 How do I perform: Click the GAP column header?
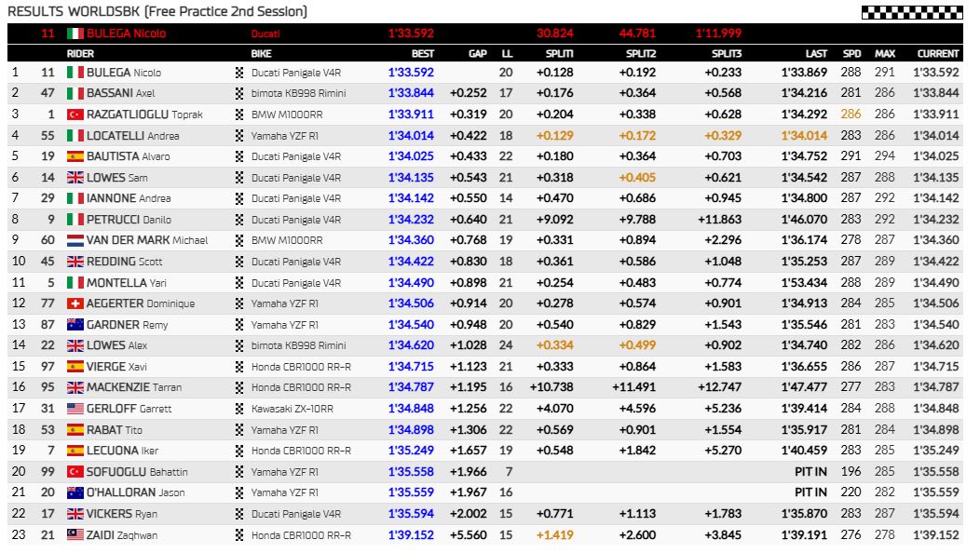(x=478, y=54)
